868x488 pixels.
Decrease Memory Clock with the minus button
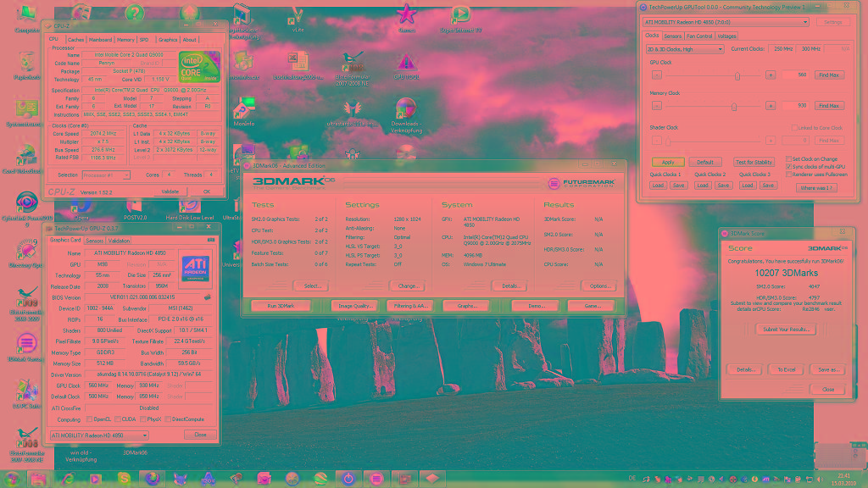click(657, 105)
